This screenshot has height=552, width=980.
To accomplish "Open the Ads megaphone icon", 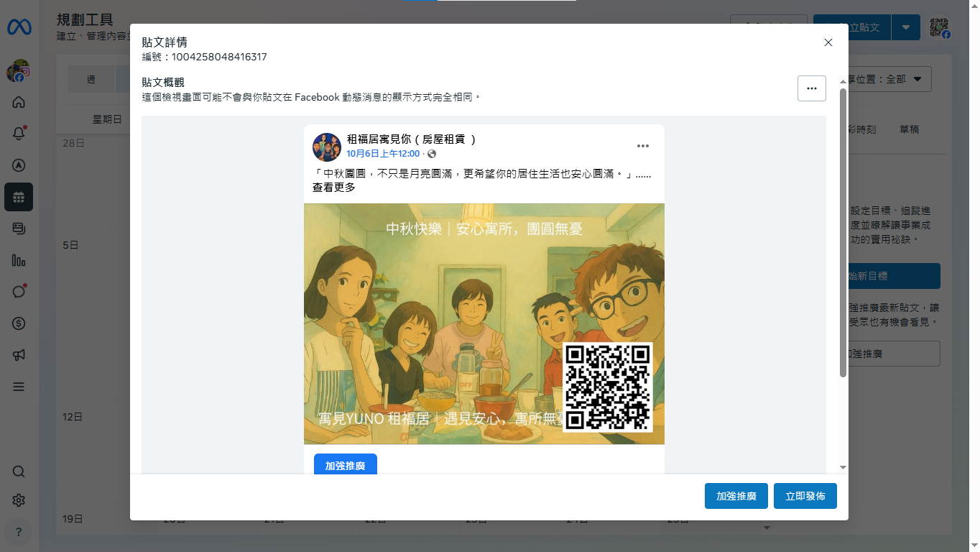I will click(19, 355).
